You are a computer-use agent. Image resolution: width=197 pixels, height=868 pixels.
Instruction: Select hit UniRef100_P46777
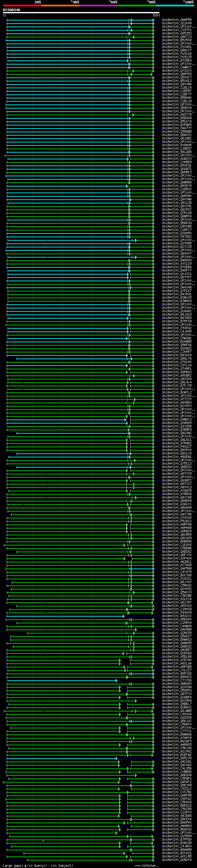click(177, 128)
